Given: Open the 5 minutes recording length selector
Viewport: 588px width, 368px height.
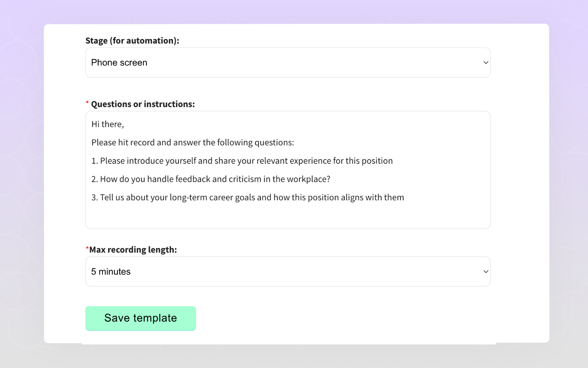Looking at the screenshot, I should point(288,272).
